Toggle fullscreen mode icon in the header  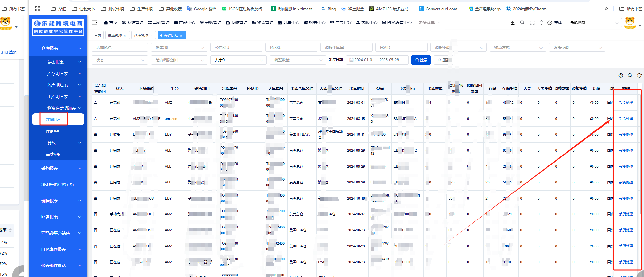[532, 23]
